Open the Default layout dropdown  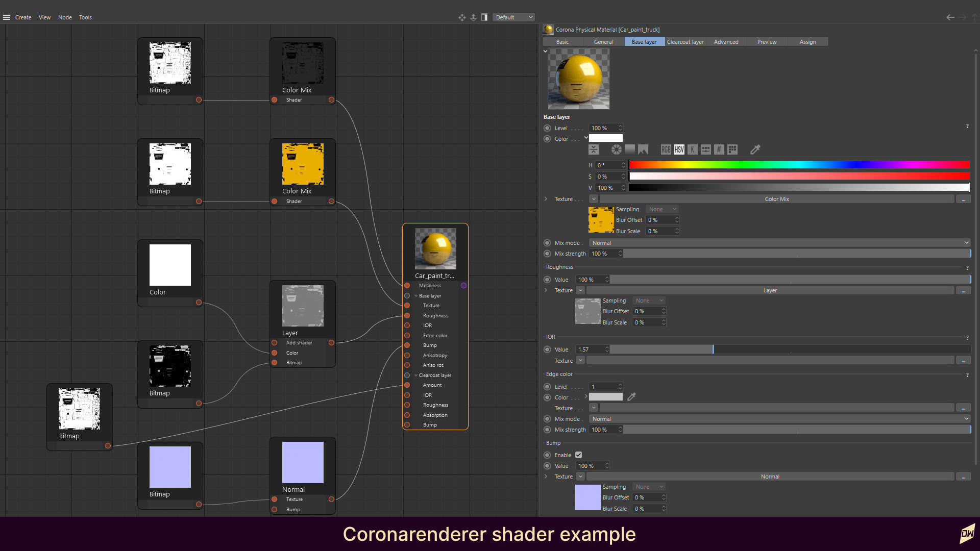coord(513,17)
